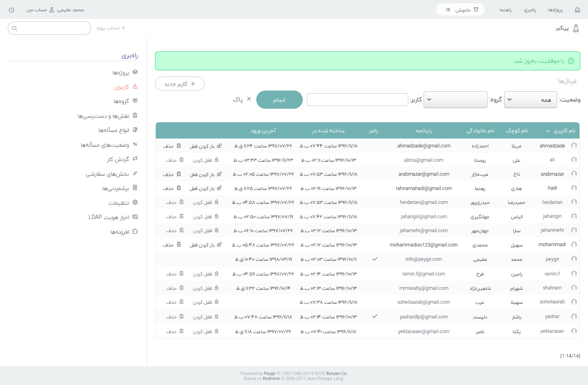Click the workflow (گردش کار) icon
The height and width of the screenshot is (385, 588).
click(x=135, y=159)
